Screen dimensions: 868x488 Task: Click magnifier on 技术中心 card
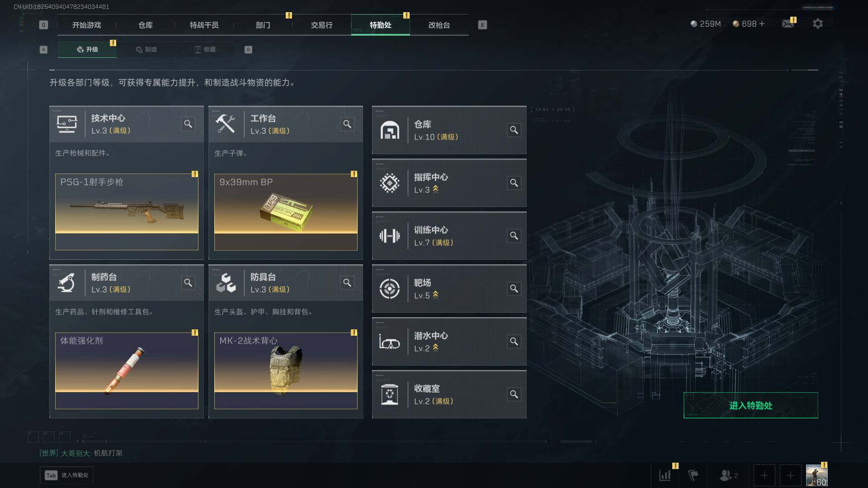click(x=188, y=124)
